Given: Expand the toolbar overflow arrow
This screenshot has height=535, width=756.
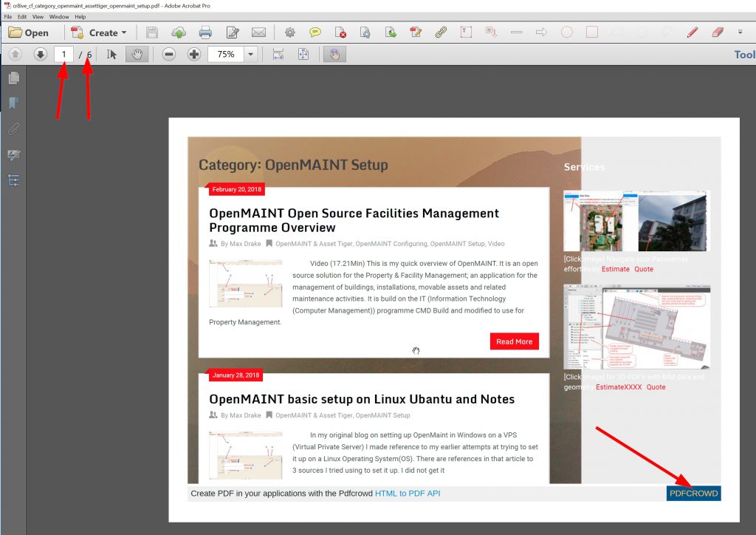Looking at the screenshot, I should 740,33.
